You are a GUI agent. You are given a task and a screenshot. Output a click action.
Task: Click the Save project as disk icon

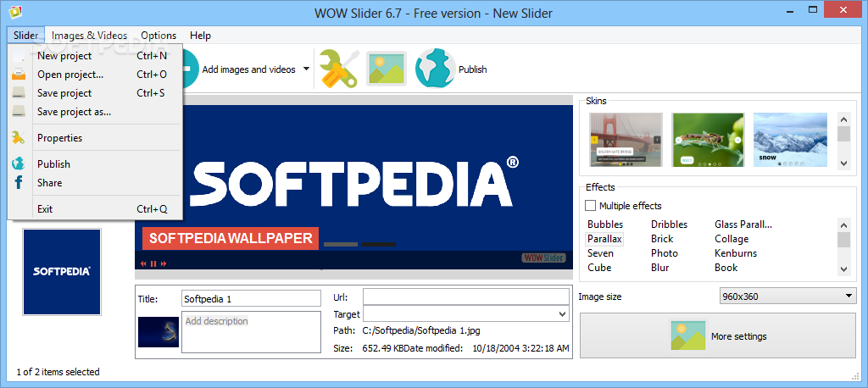[x=19, y=112]
